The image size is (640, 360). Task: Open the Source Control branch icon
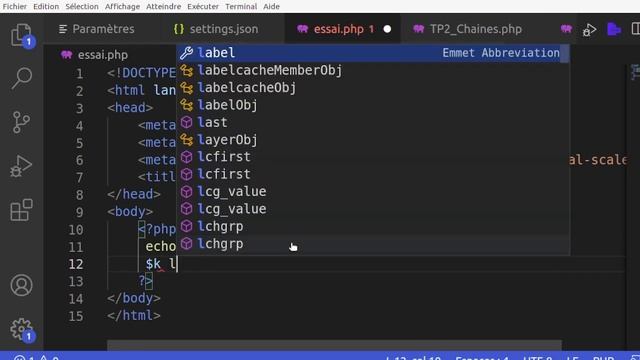pos(21,122)
